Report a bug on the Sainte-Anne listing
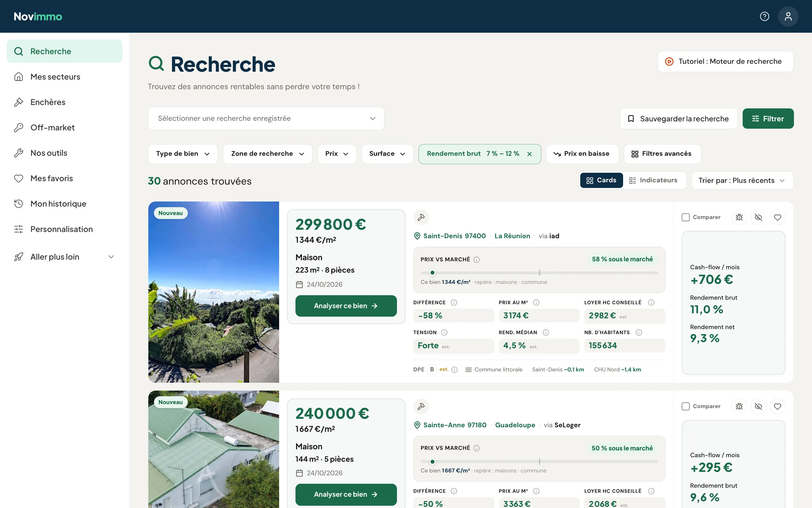 [739, 406]
